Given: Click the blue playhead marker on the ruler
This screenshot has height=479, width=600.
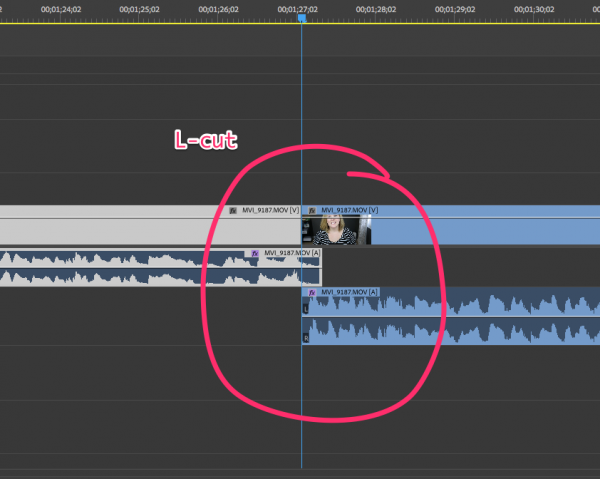Looking at the screenshot, I should [302, 18].
